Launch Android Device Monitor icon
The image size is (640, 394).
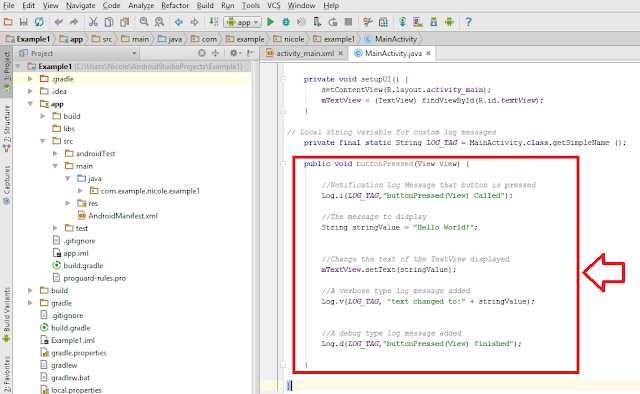pyautogui.click(x=449, y=22)
